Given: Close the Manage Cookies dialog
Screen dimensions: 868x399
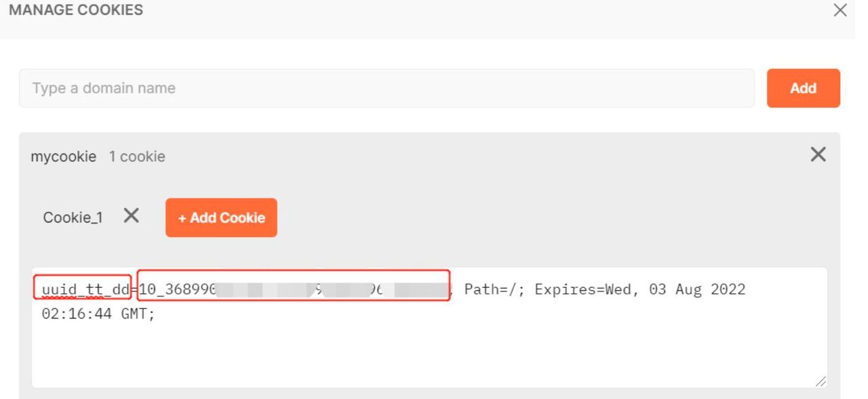Looking at the screenshot, I should (x=840, y=11).
